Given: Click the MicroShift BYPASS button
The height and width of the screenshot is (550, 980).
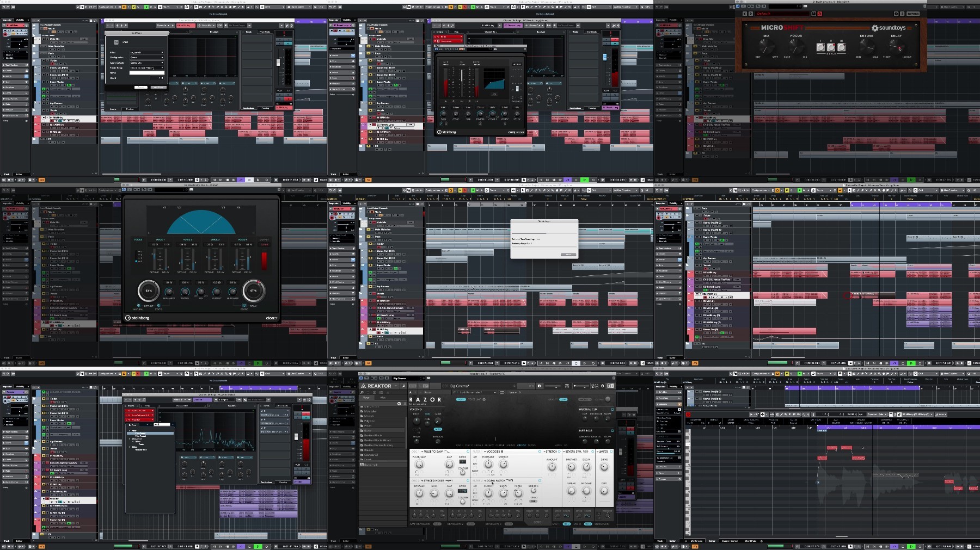Looking at the screenshot, I should click(913, 14).
